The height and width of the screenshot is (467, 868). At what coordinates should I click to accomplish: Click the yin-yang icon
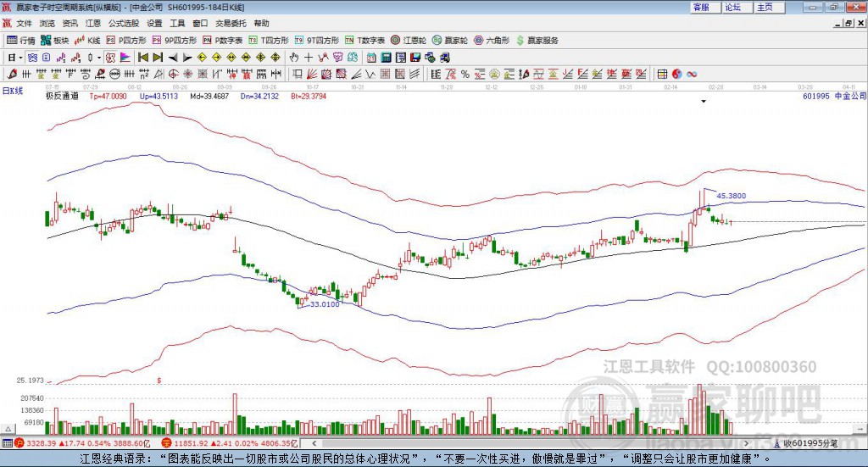676,74
